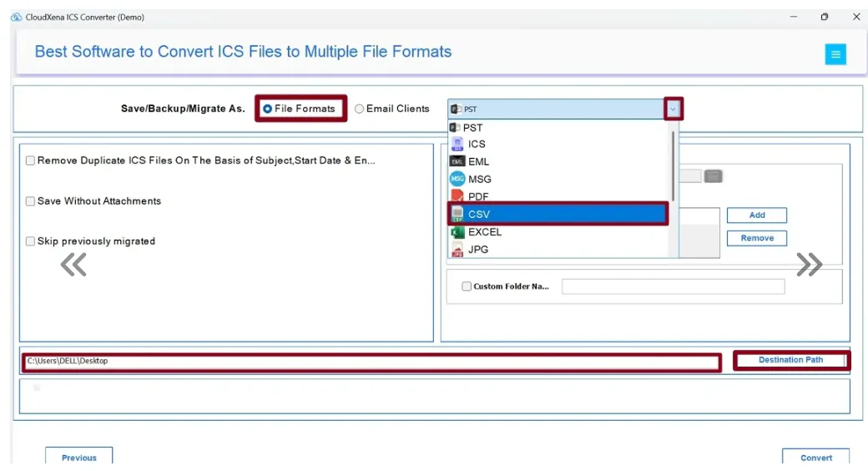Click the ICS file icon in the list

click(x=457, y=144)
